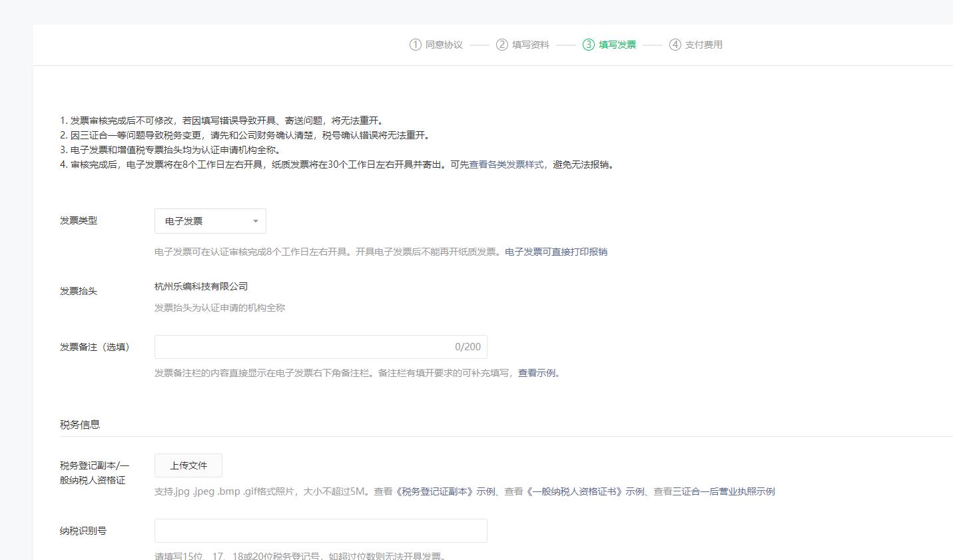Select the 填写资料 step
This screenshot has width=953, height=560.
point(530,45)
